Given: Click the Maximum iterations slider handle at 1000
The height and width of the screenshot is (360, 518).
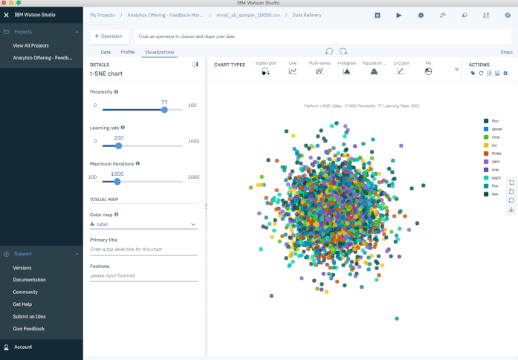Looking at the screenshot, I should point(117,182).
